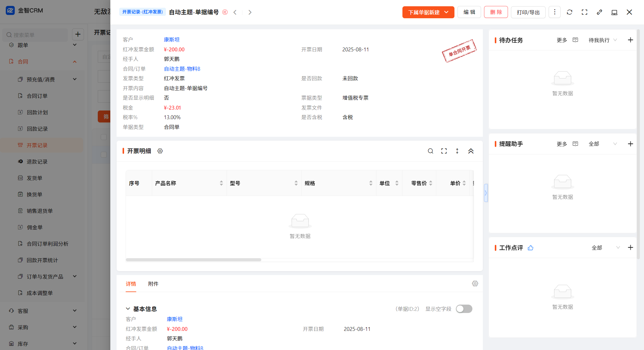Switch to 附件 tab

click(153, 284)
